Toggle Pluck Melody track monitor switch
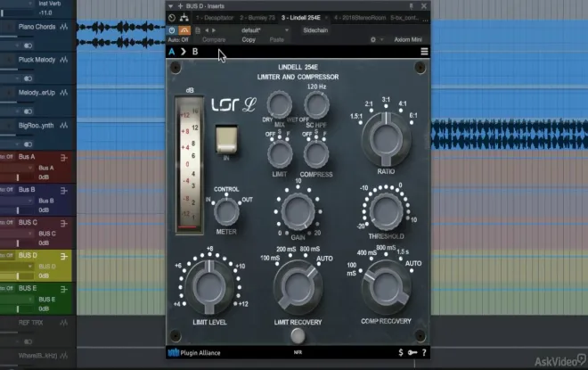Viewport: 588px width, 370px height. (29, 78)
